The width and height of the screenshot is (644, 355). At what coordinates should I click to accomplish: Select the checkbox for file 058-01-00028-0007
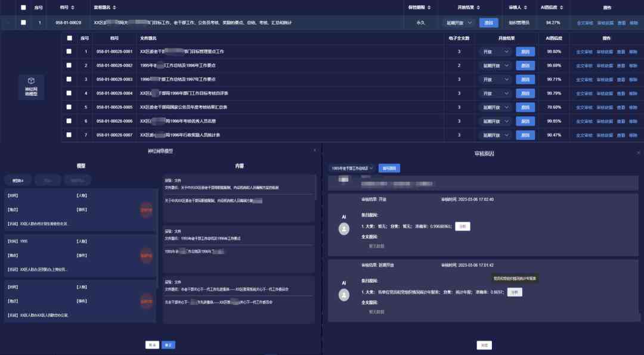[69, 135]
